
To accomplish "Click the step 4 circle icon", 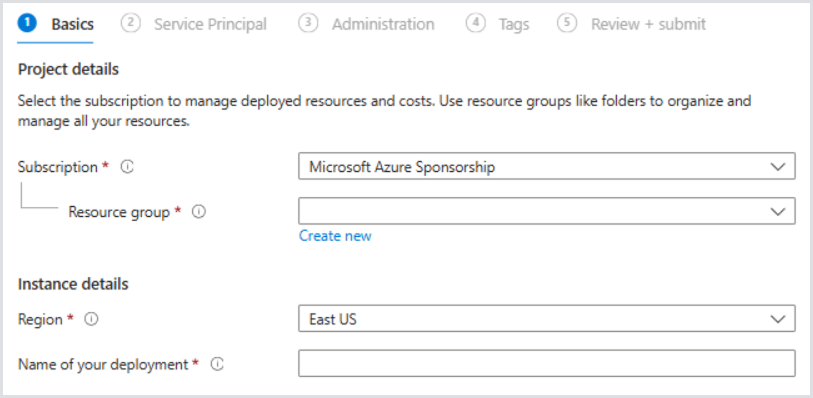I will [475, 23].
